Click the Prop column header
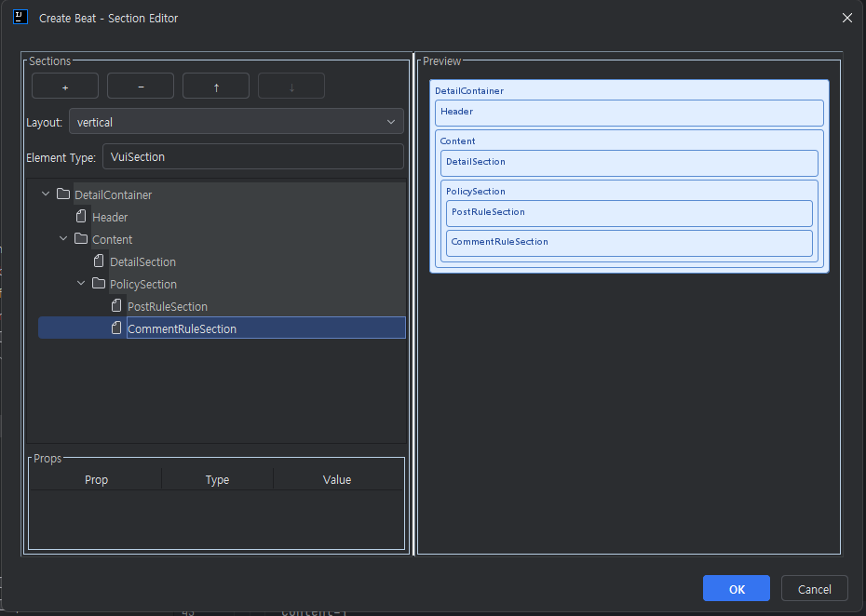The image size is (866, 616). coord(96,479)
